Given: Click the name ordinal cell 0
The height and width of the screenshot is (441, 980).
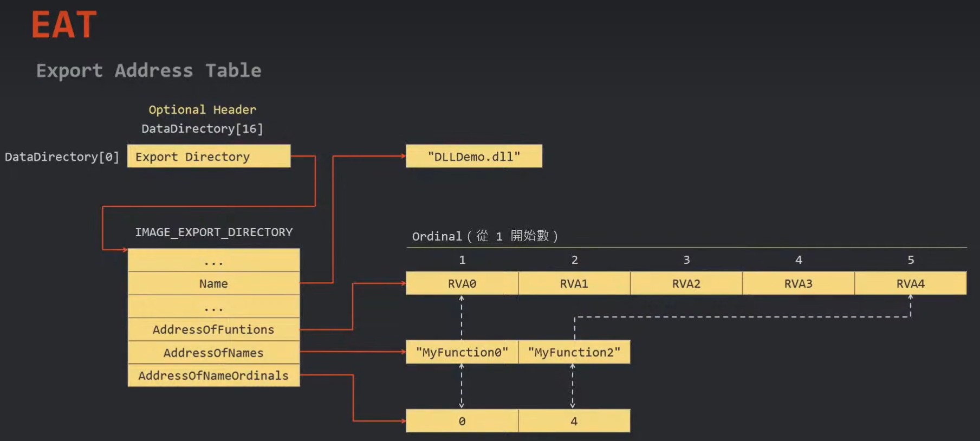Looking at the screenshot, I should tap(462, 421).
